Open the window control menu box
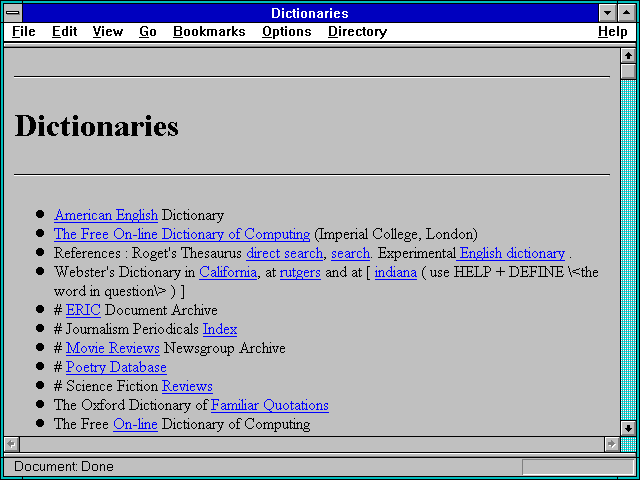The image size is (640, 480). click(13, 13)
